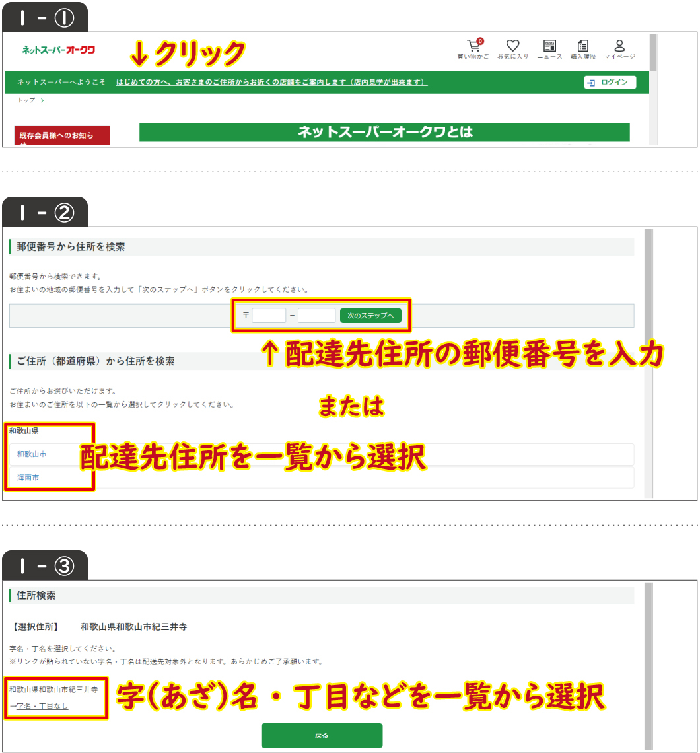Click the ログイン login button

pos(610,82)
